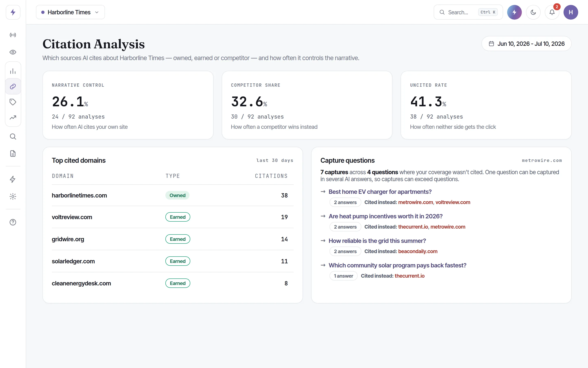The width and height of the screenshot is (588, 368).
Task: Open the magnifier sidebar icon
Action: (13, 137)
